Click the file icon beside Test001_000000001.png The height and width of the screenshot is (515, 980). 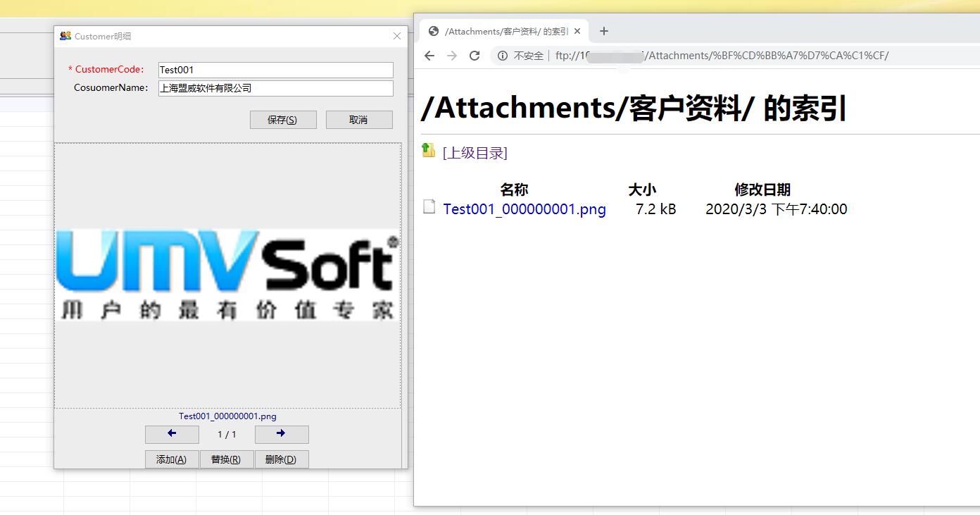[x=429, y=206]
